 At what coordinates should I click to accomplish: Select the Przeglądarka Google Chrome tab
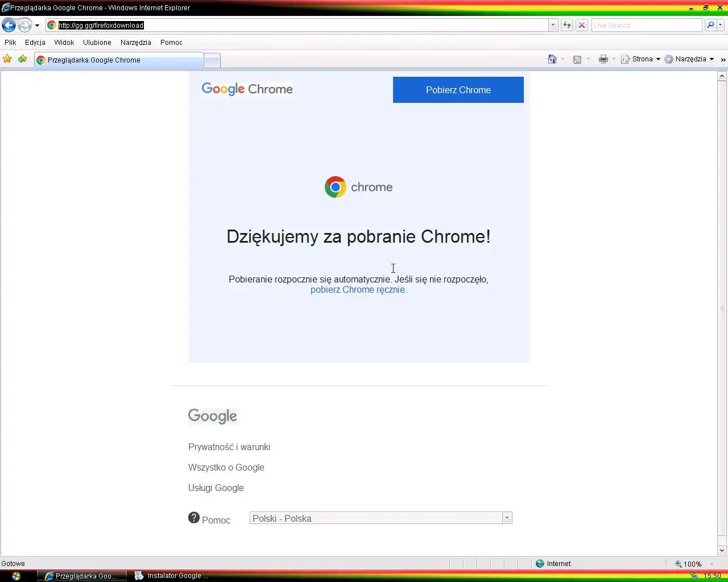[x=118, y=60]
